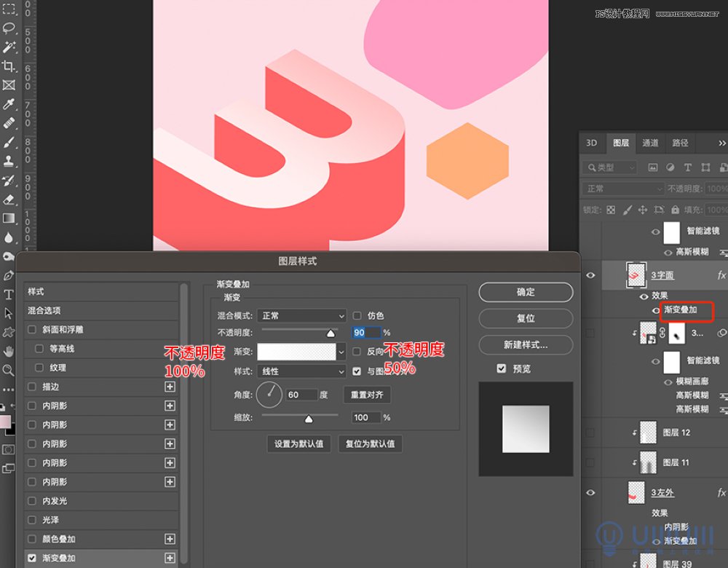Switch to the 路径 tab
This screenshot has height=568, width=728.
click(x=680, y=143)
